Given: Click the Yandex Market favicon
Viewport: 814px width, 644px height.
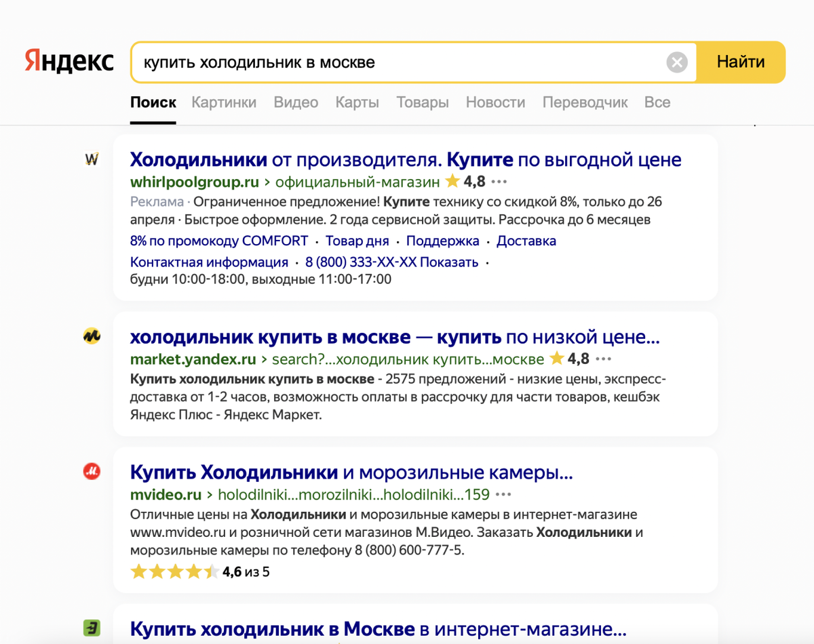Looking at the screenshot, I should click(x=93, y=336).
